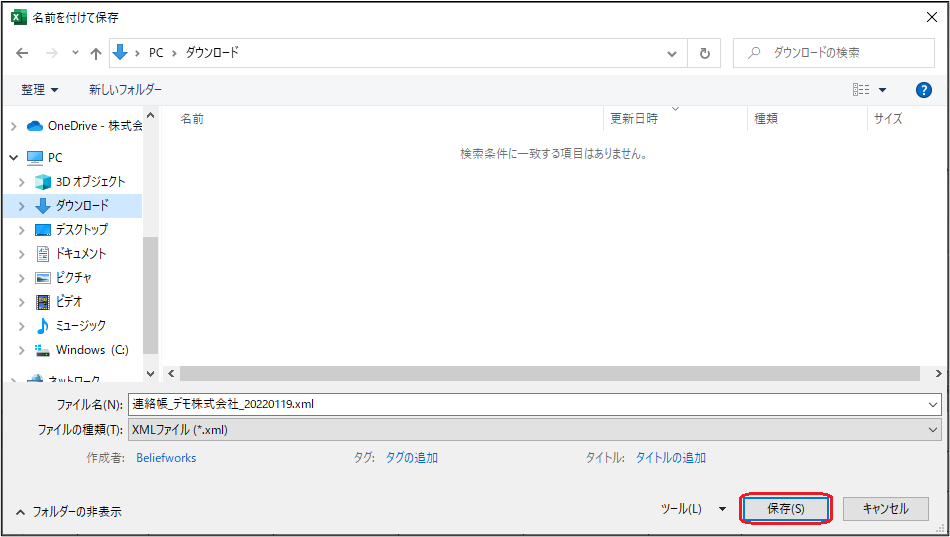Click the horizontal scrollbar right arrow
Screen dimensions: 950x537
click(x=938, y=373)
